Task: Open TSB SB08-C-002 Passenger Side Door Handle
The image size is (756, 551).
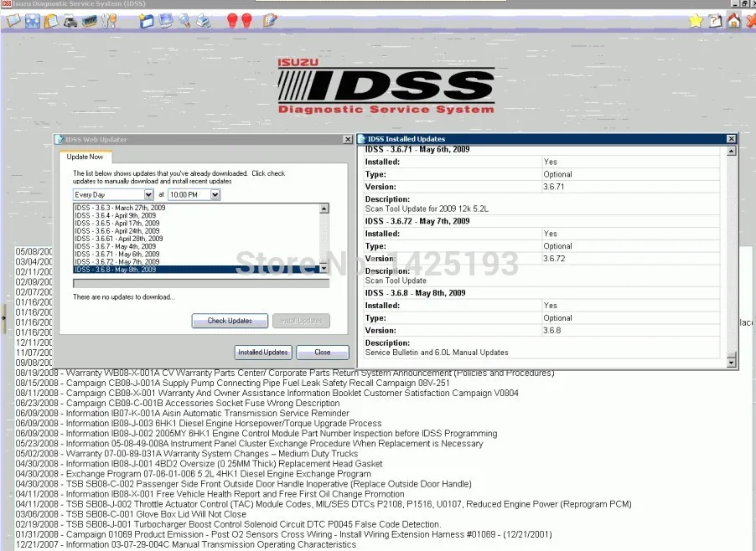Action: [x=244, y=484]
